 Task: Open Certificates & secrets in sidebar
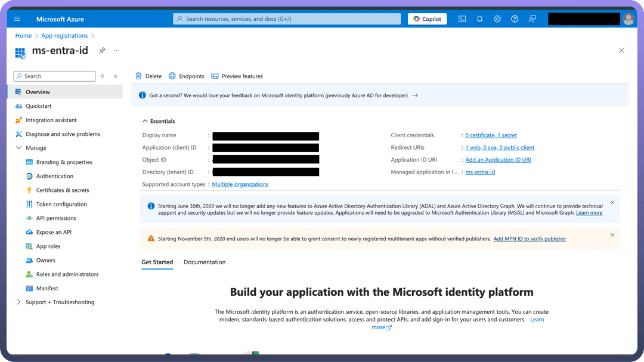(63, 190)
